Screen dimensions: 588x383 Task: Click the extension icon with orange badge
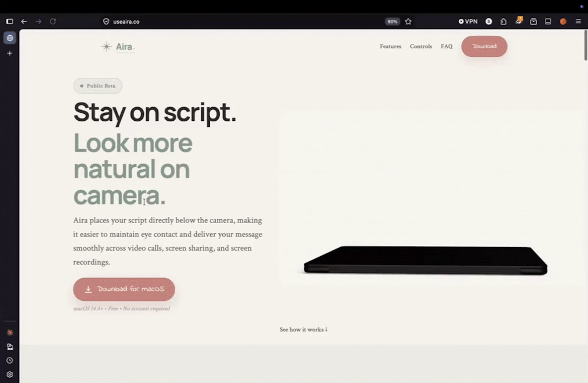[x=519, y=20]
